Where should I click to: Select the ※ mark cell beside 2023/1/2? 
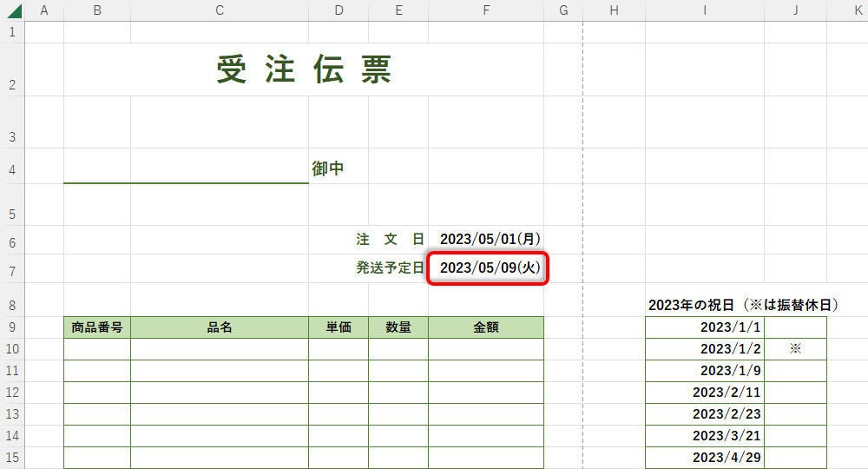click(795, 348)
